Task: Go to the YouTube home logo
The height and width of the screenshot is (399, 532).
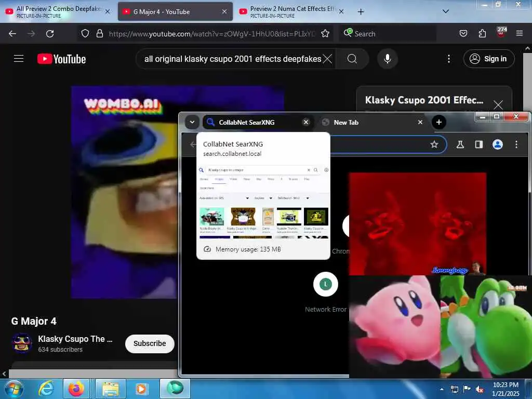Action: (61, 59)
